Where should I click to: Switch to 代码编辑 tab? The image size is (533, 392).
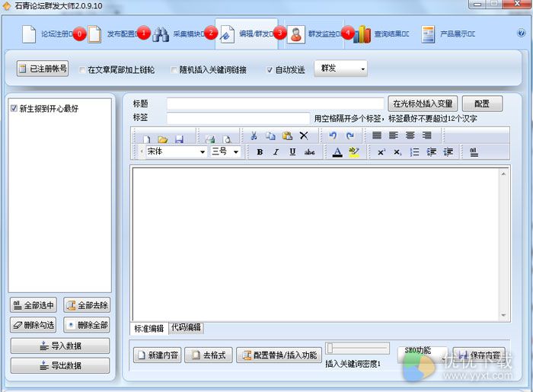coord(186,328)
